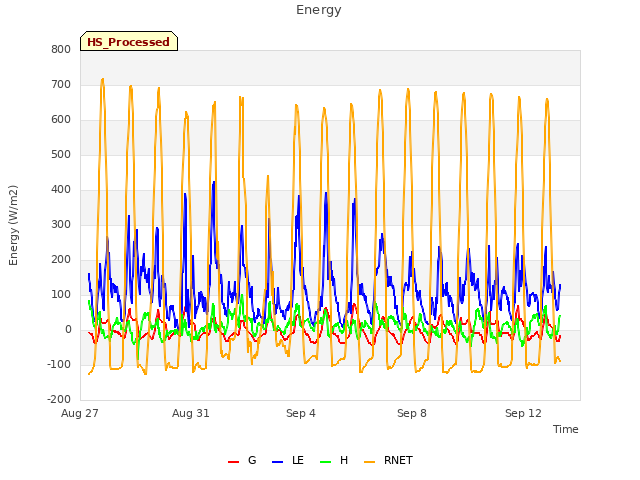The image size is (640, 480).
Task: Click the 500 y-axis tick label
Action: tap(61, 155)
